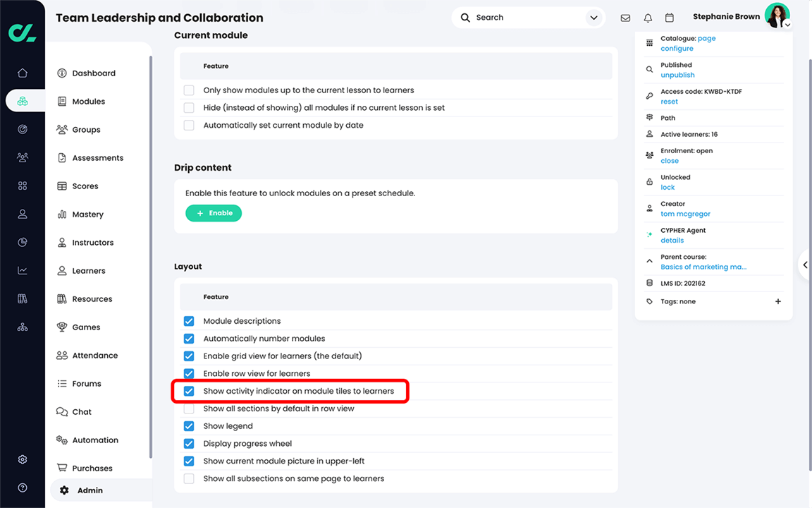Viewport: 812px width, 508px height.
Task: Click CYPHER Agent 'details' link
Action: [672, 241]
